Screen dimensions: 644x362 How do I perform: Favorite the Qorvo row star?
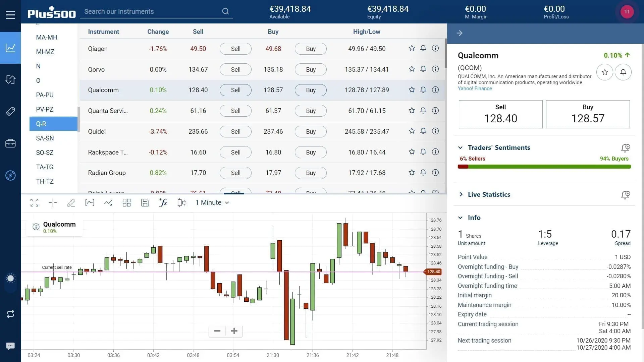pos(412,69)
